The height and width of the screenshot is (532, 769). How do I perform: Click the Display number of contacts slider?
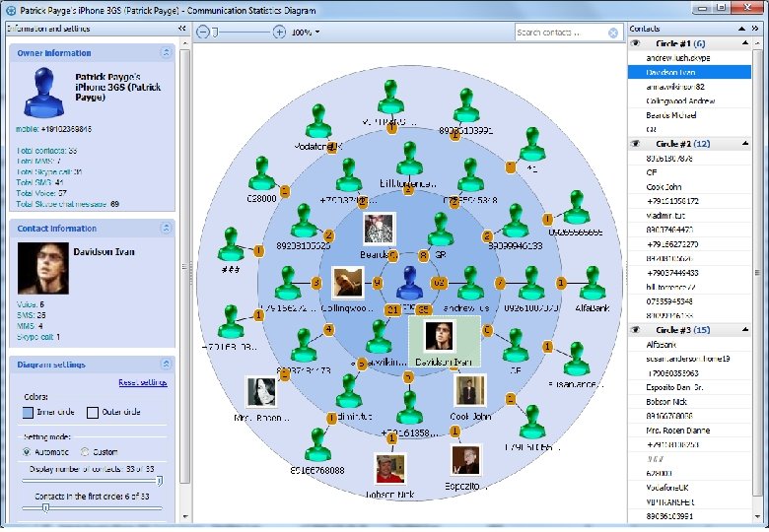[x=159, y=481]
